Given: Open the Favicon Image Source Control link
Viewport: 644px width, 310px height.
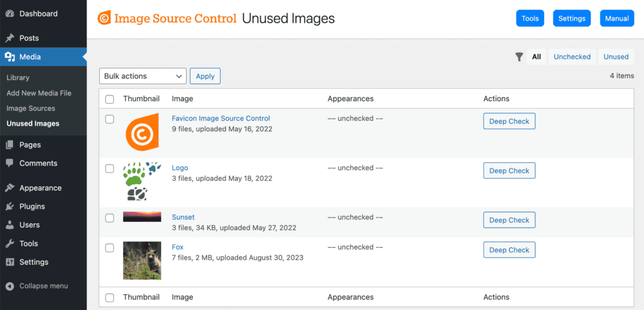Looking at the screenshot, I should (x=221, y=119).
